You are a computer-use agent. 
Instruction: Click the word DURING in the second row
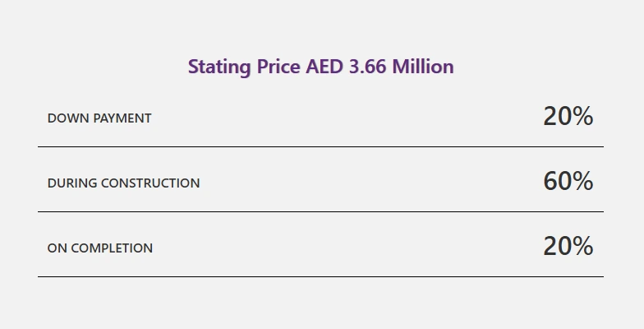(x=72, y=183)
